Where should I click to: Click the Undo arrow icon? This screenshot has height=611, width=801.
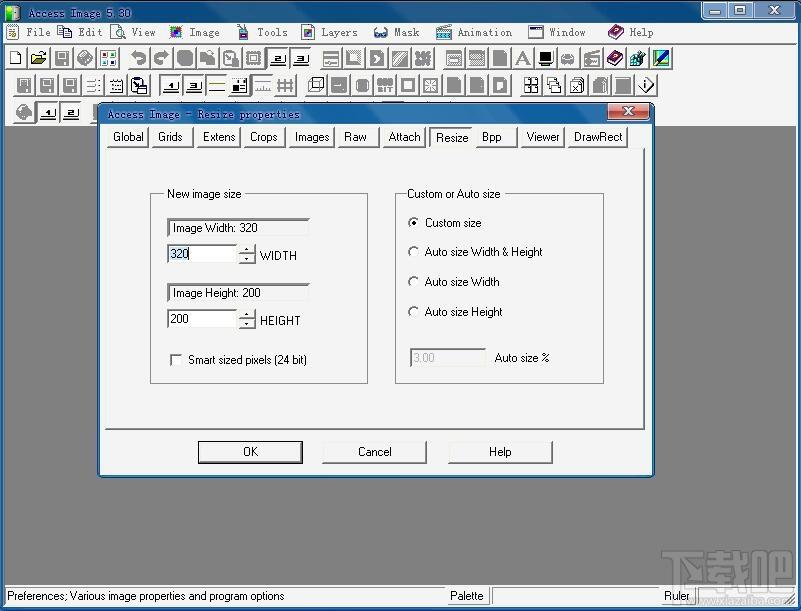(138, 58)
